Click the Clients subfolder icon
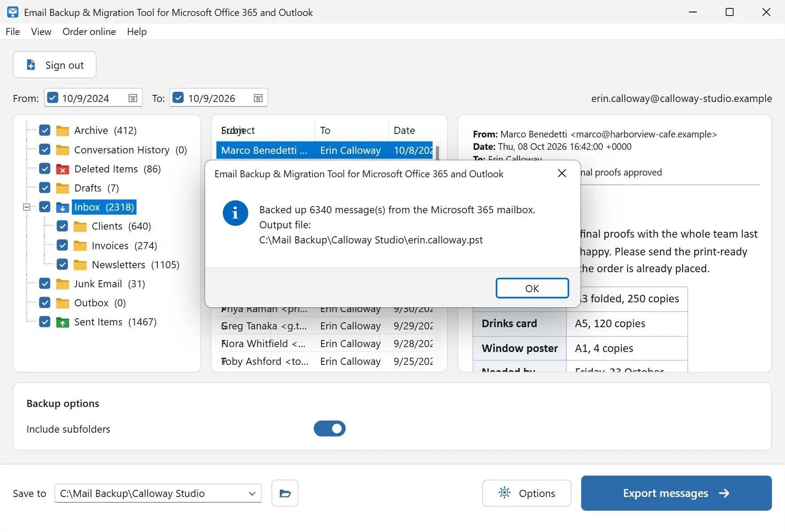Image resolution: width=785 pixels, height=532 pixels. click(80, 227)
